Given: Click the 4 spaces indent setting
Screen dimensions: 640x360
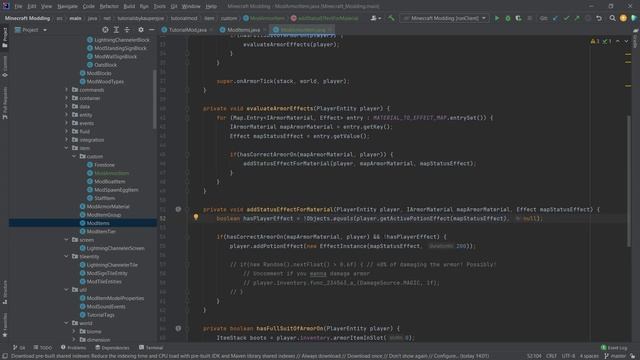Looking at the screenshot, I should point(589,356).
